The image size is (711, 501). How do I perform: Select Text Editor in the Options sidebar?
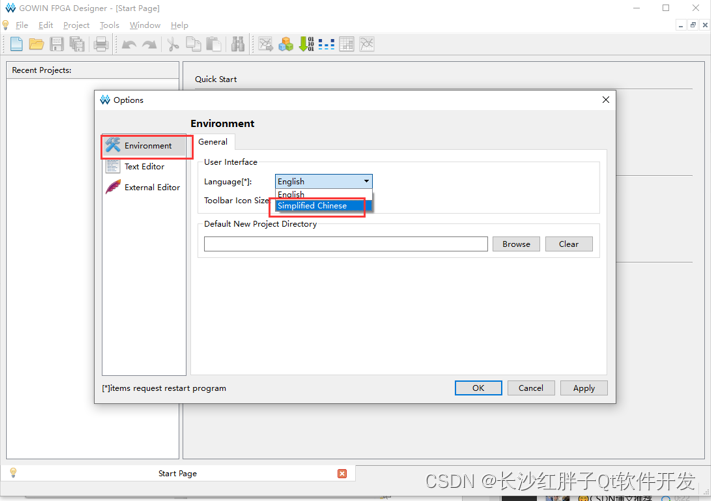point(144,166)
